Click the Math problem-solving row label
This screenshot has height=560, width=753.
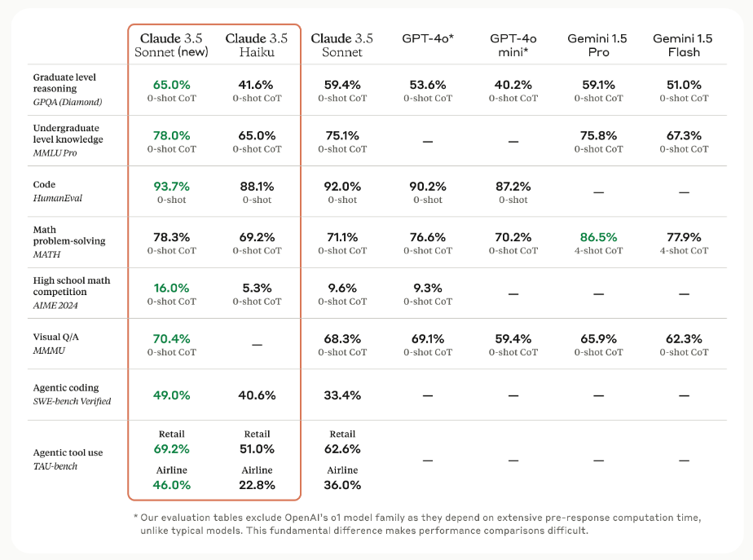click(x=69, y=242)
